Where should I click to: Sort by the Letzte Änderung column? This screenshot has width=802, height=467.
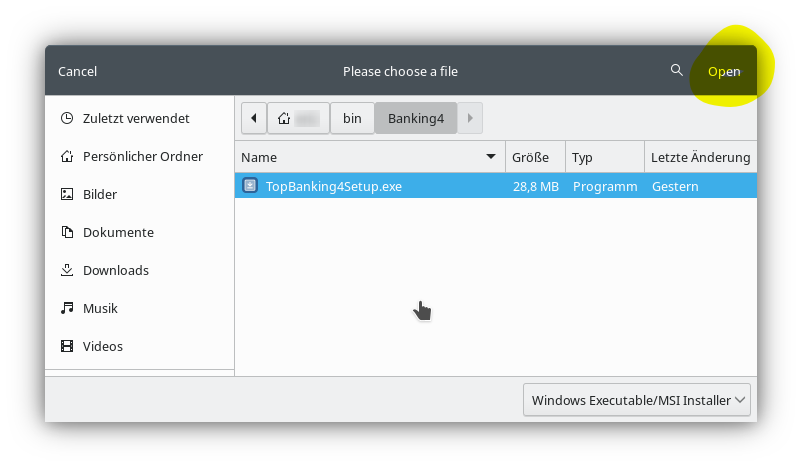[700, 157]
